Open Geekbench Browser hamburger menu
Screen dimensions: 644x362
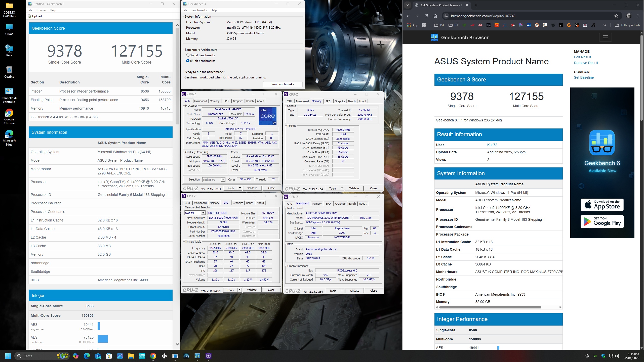(x=605, y=37)
